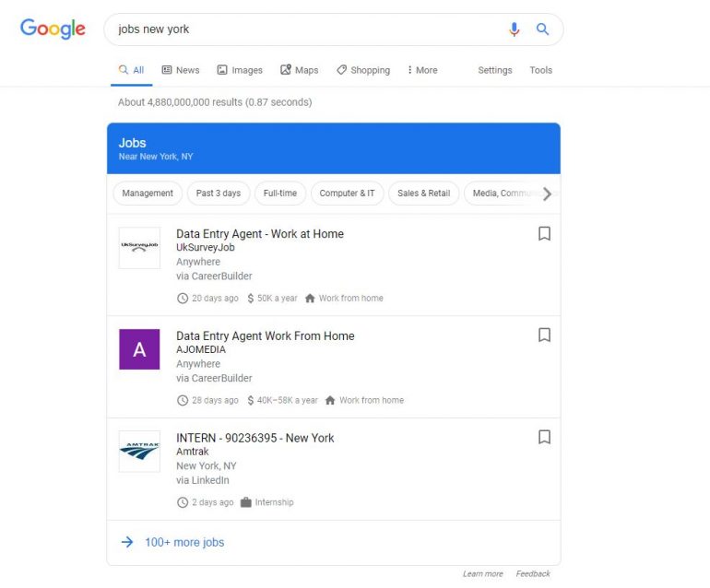Click the house icon in UkSurveyJob listing
The height and width of the screenshot is (588, 710).
click(x=310, y=299)
